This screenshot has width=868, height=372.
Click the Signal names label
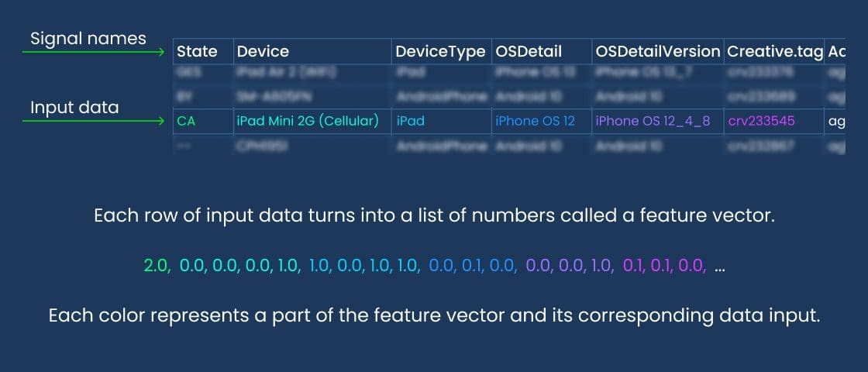pos(88,39)
